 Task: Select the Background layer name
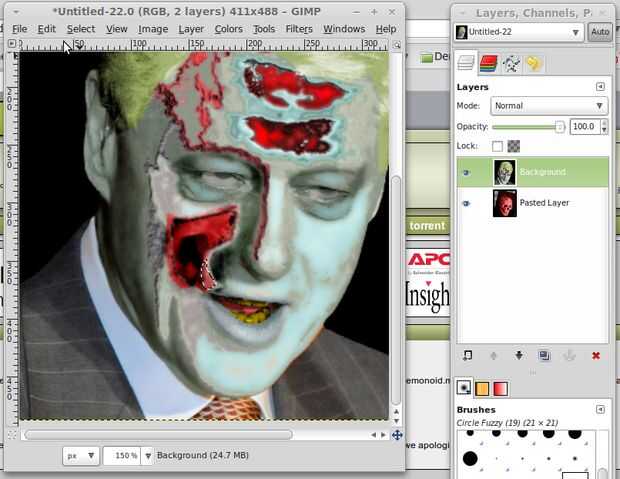(542, 172)
